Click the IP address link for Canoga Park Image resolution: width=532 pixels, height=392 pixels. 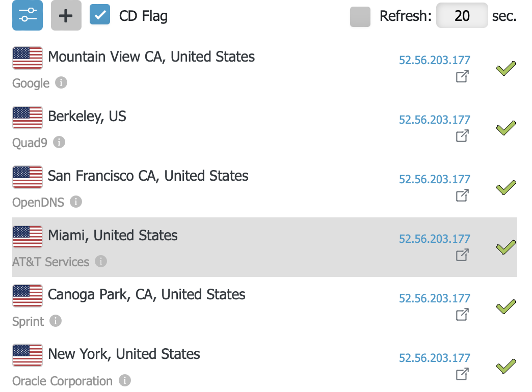coord(434,298)
